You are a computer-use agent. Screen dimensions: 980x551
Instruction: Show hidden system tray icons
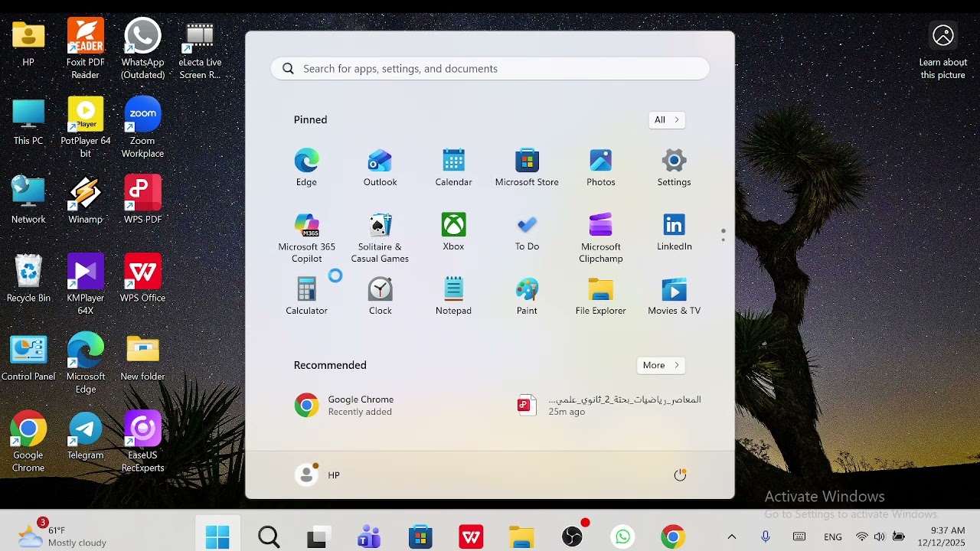[x=731, y=536]
